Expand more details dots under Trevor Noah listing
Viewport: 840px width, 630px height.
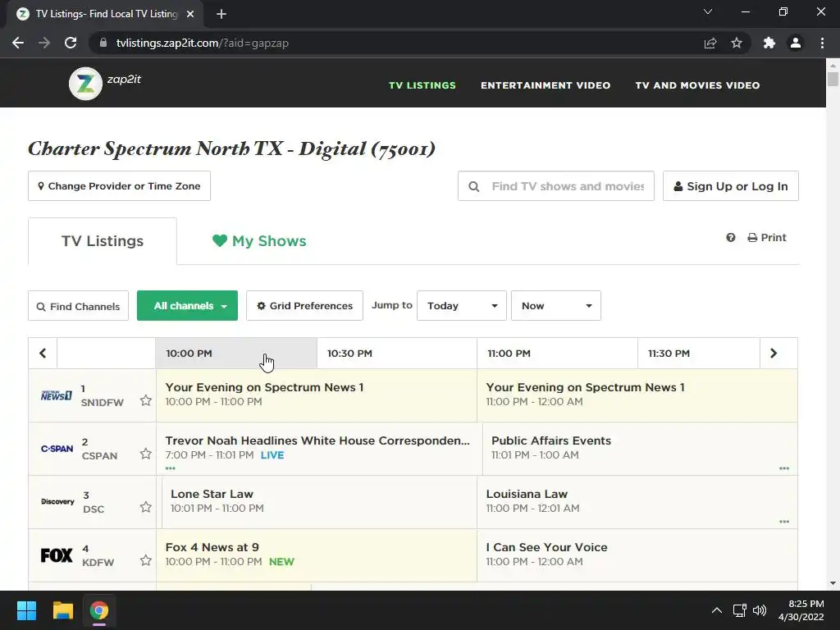[x=171, y=468]
